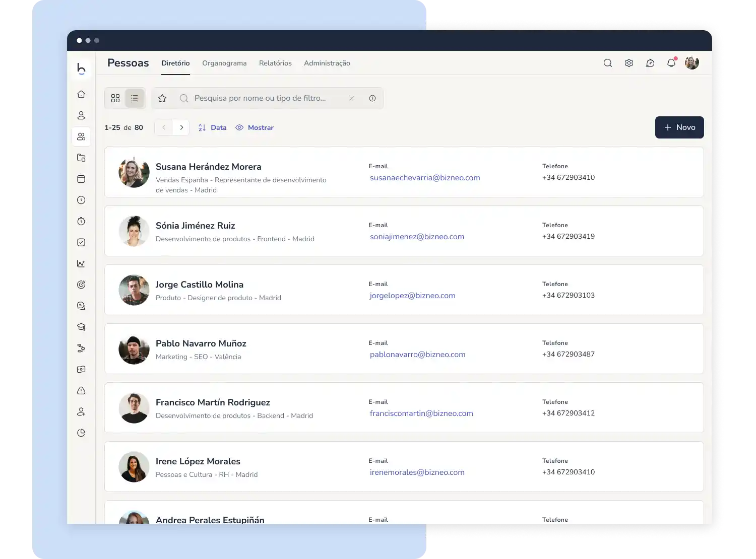Select name Sónia Jiménez Ruiz
Screen dimensions: 756x559
click(x=195, y=226)
